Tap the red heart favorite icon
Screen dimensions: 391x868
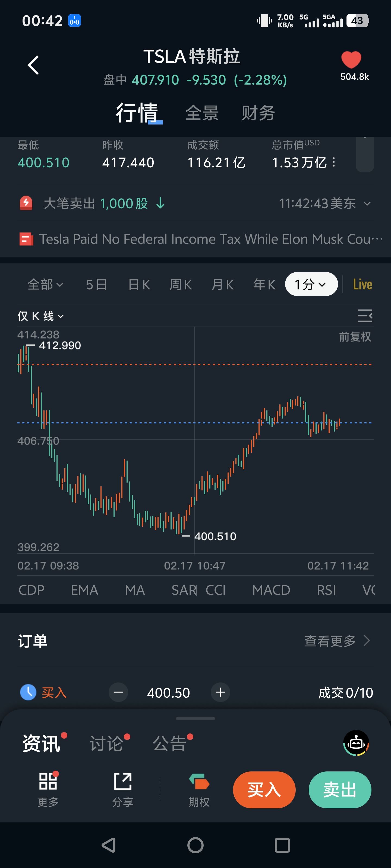tap(351, 60)
